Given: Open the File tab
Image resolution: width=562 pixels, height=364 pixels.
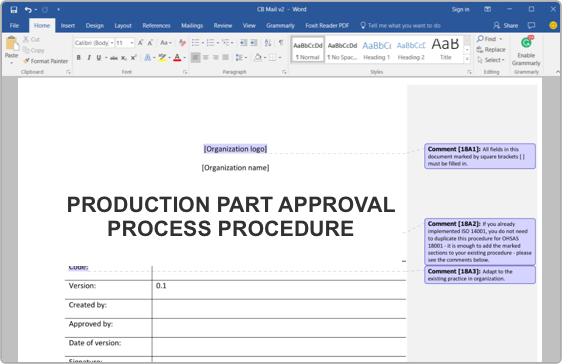Looking at the screenshot, I should tap(14, 25).
